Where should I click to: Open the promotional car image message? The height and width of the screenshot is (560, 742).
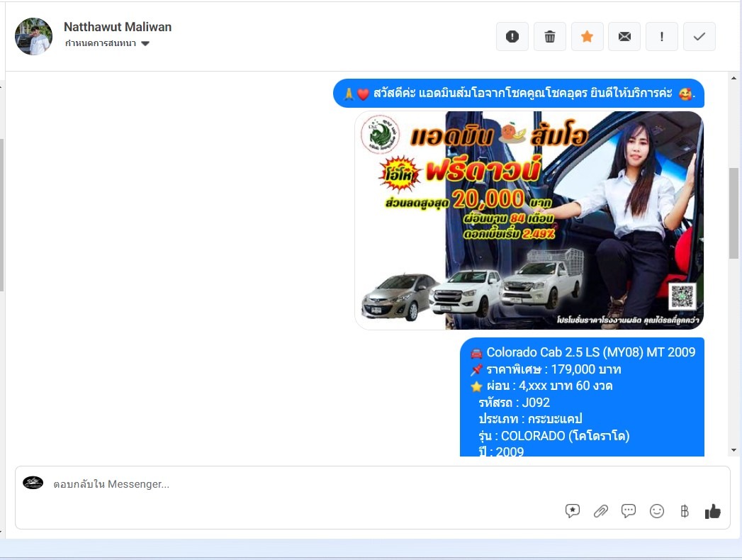coord(529,220)
